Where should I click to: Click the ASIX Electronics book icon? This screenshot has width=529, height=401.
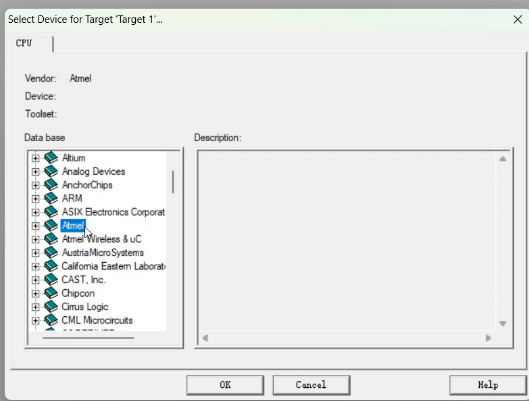tap(51, 211)
